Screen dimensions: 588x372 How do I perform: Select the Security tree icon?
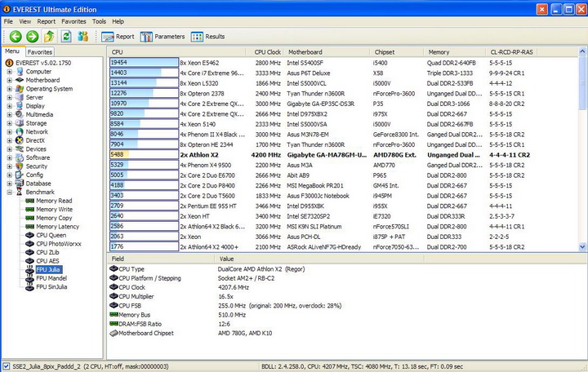20,166
